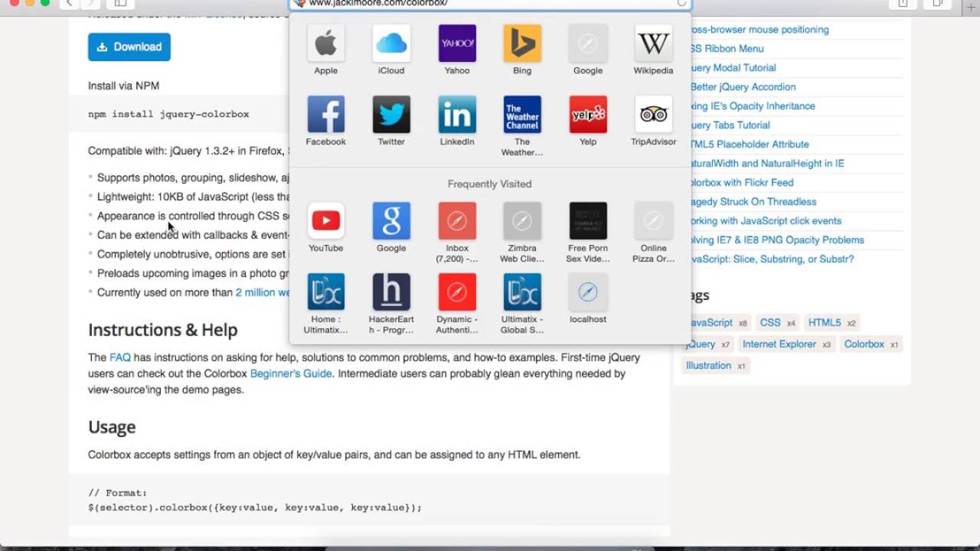Click the 'Usage' heading
The width and height of the screenshot is (980, 551).
[112, 427]
